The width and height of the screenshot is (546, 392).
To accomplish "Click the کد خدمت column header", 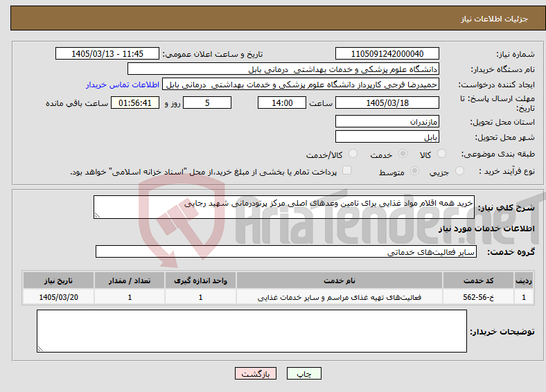I will 479,280.
